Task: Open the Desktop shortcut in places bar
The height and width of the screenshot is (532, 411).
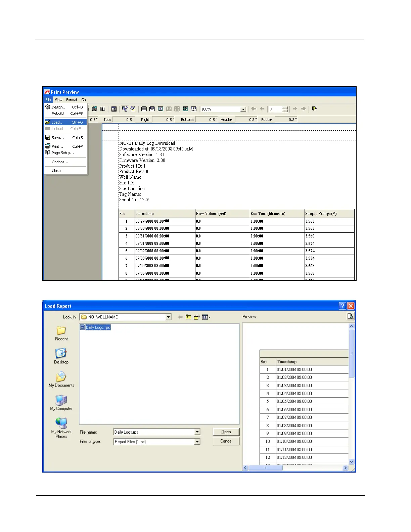Action: 61,356
